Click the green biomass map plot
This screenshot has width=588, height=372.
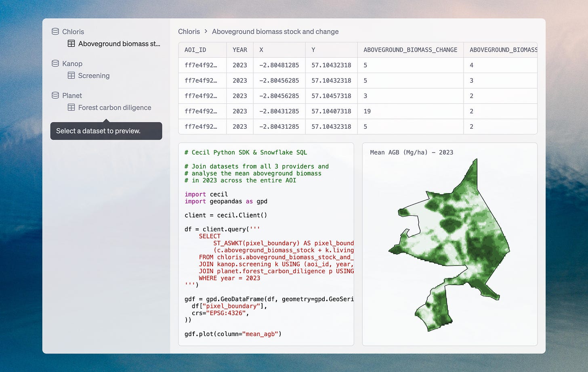pyautogui.click(x=449, y=245)
